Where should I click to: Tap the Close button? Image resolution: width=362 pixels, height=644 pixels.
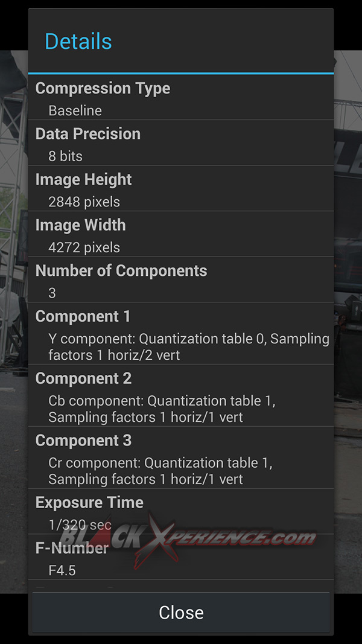pos(181,612)
